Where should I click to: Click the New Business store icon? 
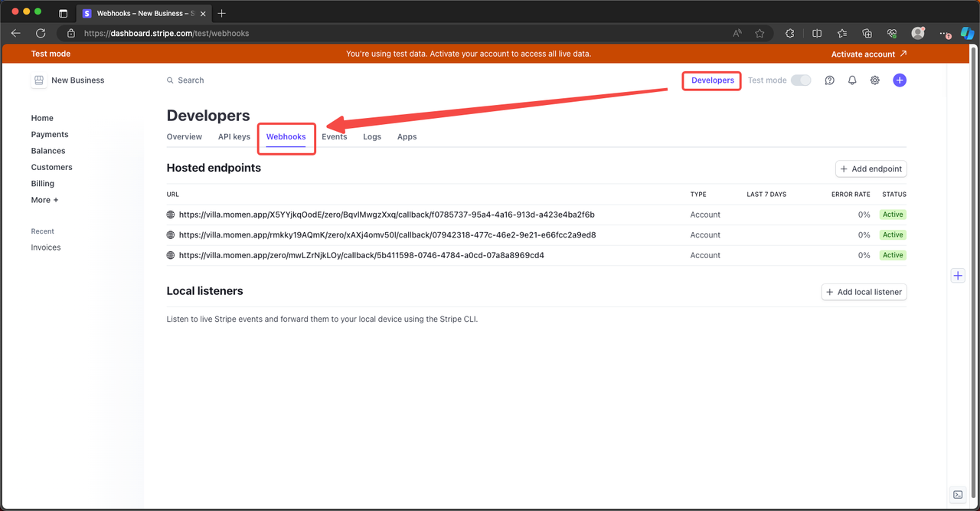coord(39,80)
